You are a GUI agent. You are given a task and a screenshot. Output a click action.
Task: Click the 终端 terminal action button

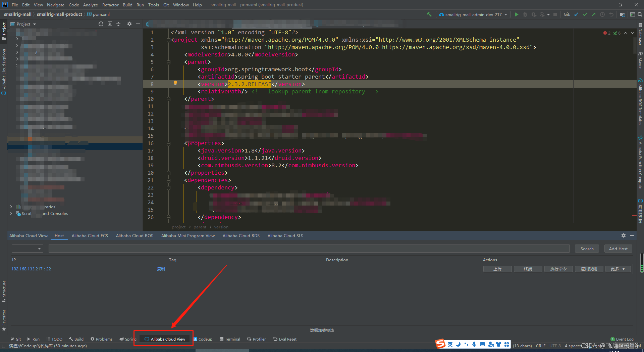point(528,269)
